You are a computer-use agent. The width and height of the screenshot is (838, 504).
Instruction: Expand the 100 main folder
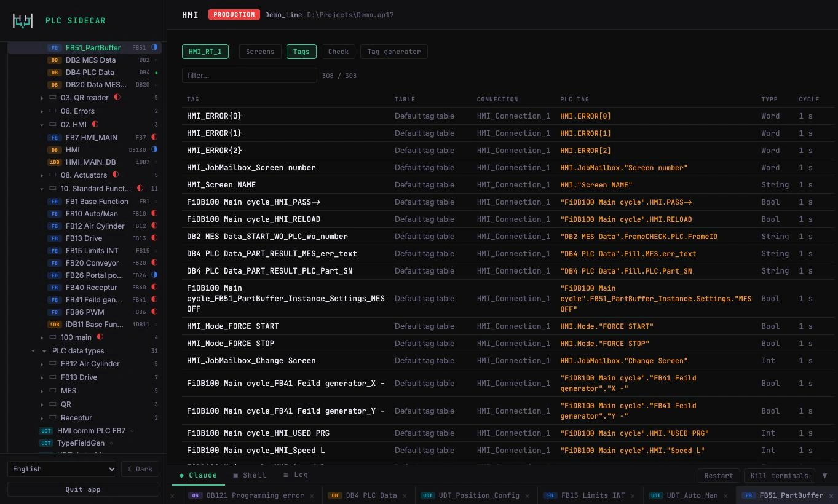(42, 337)
